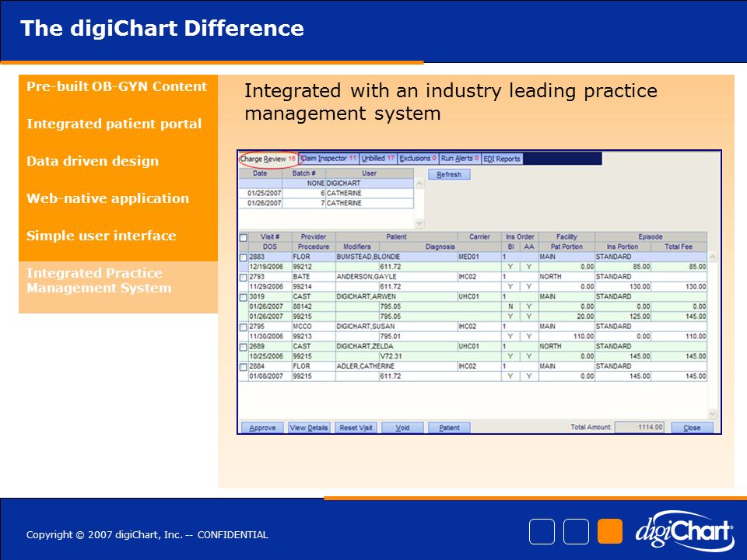Click the digiChart logo
This screenshot has height=560, width=747.
[x=684, y=530]
